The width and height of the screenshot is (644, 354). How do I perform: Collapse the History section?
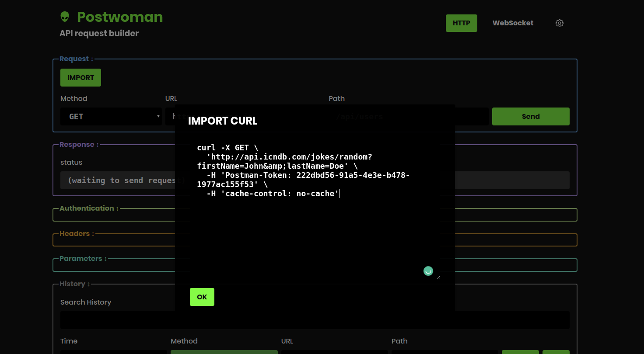(x=75, y=284)
